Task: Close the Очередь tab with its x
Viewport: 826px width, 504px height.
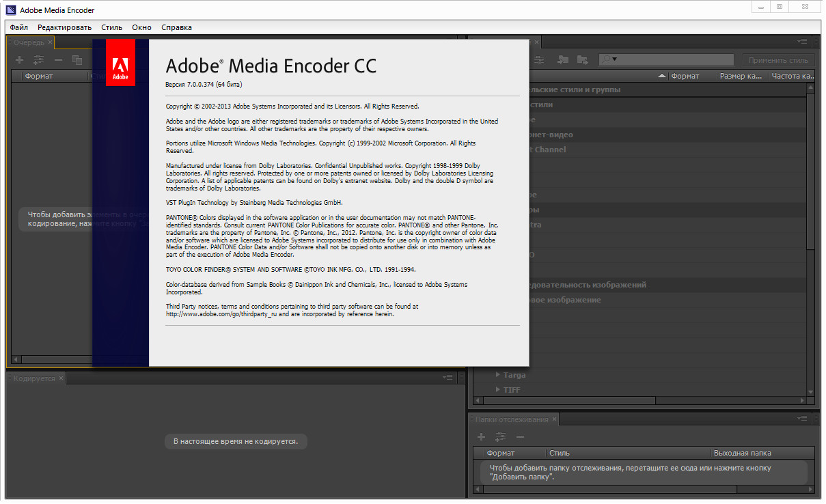Action: pos(50,43)
